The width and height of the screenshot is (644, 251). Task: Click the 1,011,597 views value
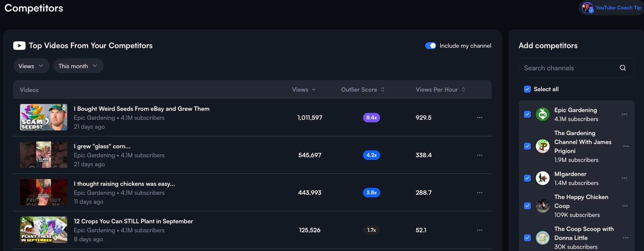coord(310,118)
